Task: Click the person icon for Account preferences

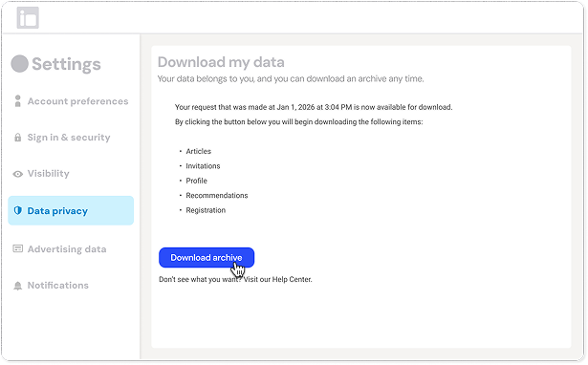Action: (x=17, y=101)
